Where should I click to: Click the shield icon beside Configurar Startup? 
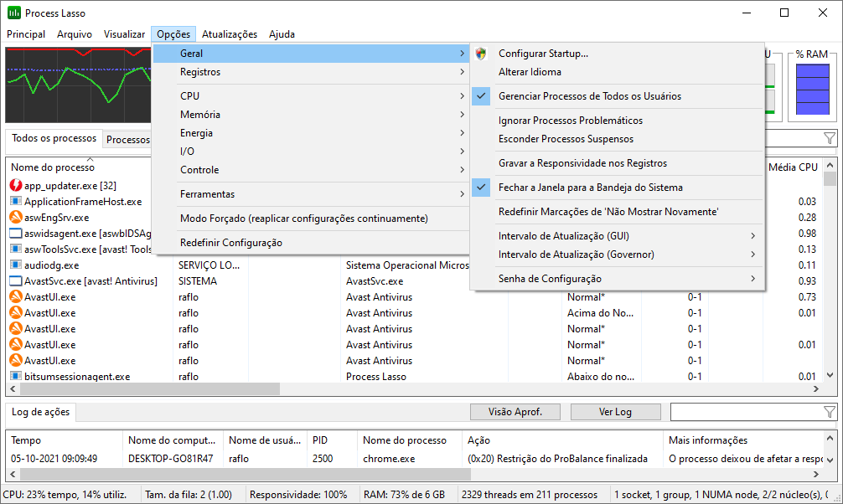click(481, 54)
